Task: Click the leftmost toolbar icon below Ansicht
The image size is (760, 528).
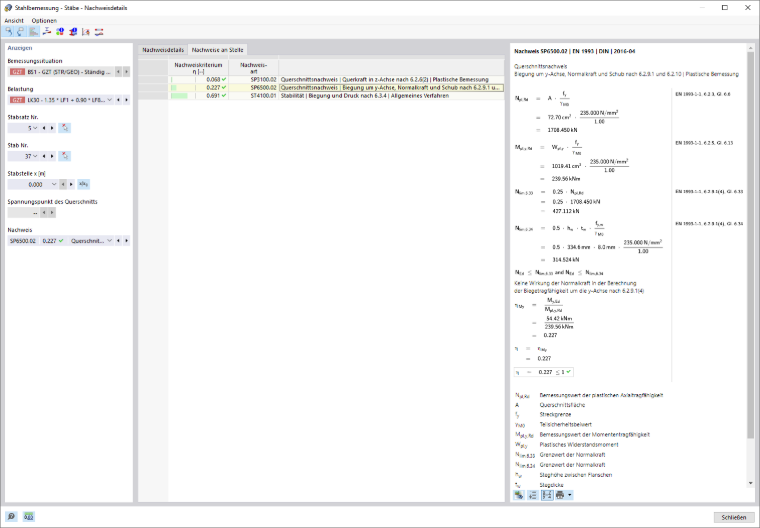Action: tap(8, 32)
